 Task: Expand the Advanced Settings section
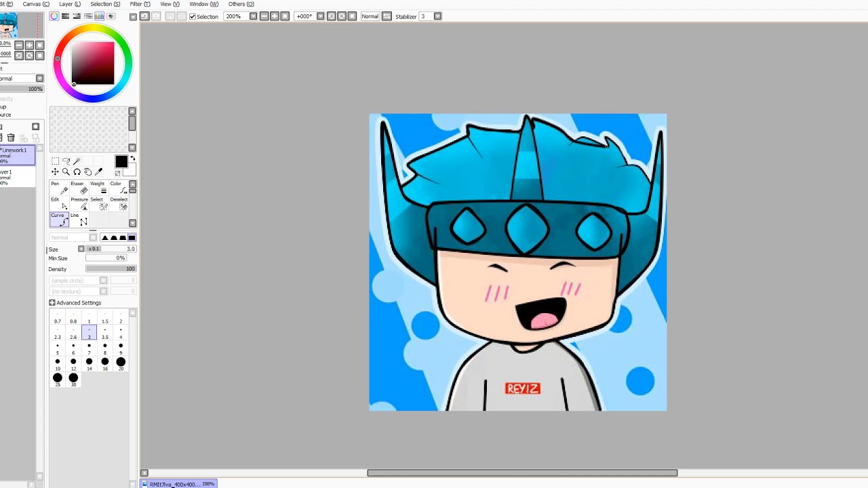(52, 303)
